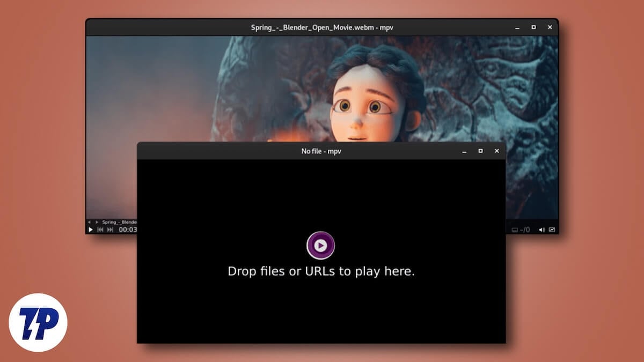Screen dimensions: 644x362
Task: Maximize the Spring_-_Blender_Open_Movie.webm window
Action: pyautogui.click(x=533, y=27)
